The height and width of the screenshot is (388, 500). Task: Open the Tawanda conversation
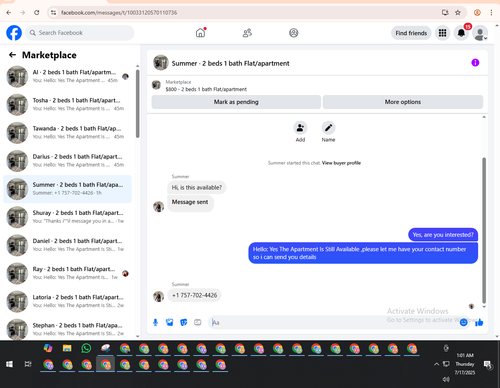coord(68,133)
